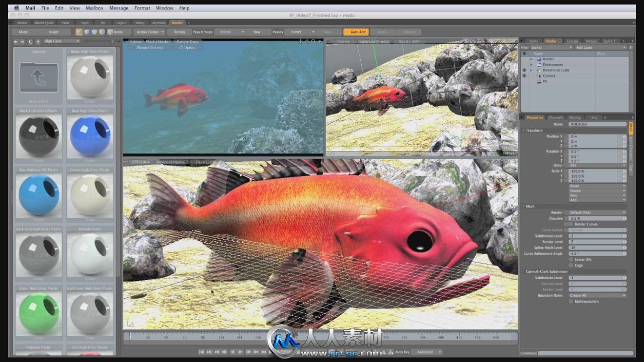This screenshot has height=362, width=644.
Task: Switch to the Items tab
Action: click(x=533, y=41)
